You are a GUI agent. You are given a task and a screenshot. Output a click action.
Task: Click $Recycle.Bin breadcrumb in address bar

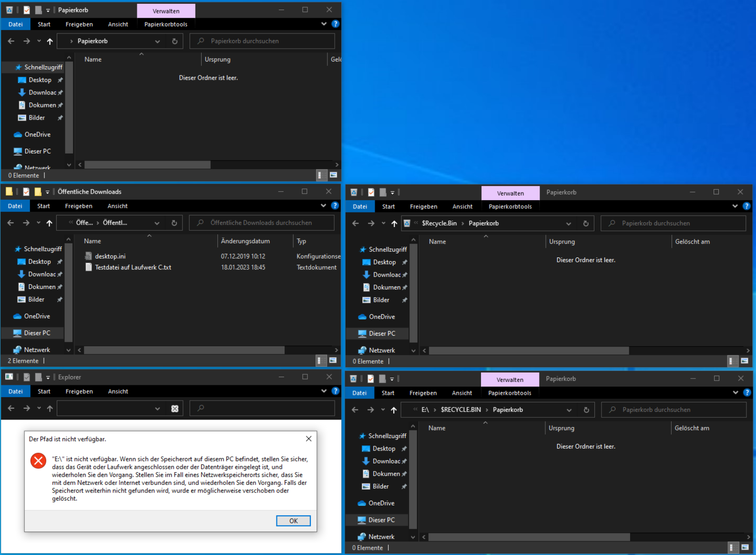click(x=439, y=223)
